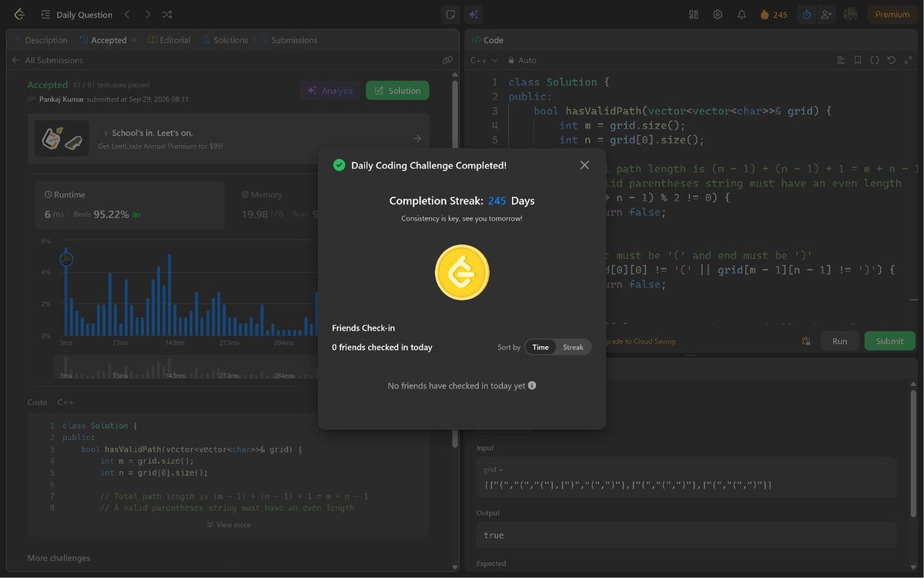Viewport: 924px width, 578px height.
Task: Expand code with View more
Action: click(x=229, y=525)
